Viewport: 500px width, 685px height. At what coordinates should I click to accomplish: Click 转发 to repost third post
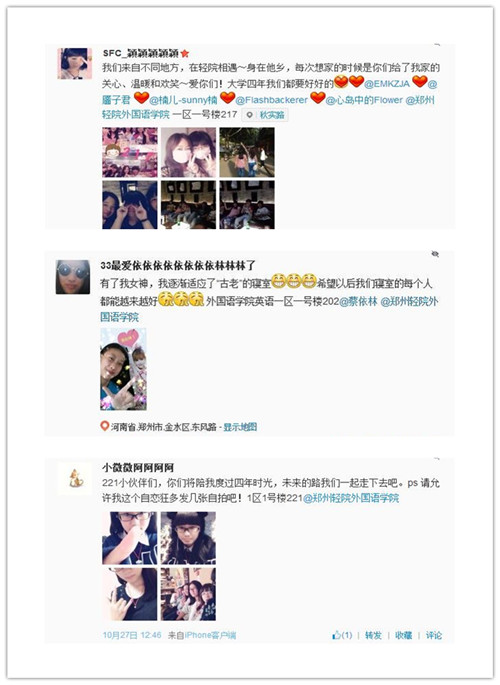[373, 635]
